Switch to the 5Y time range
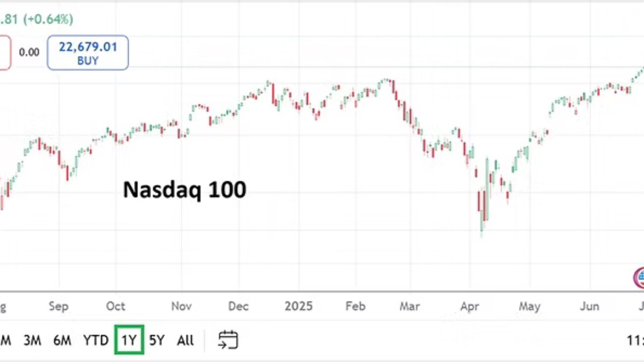The width and height of the screenshot is (644, 362). coord(157,340)
